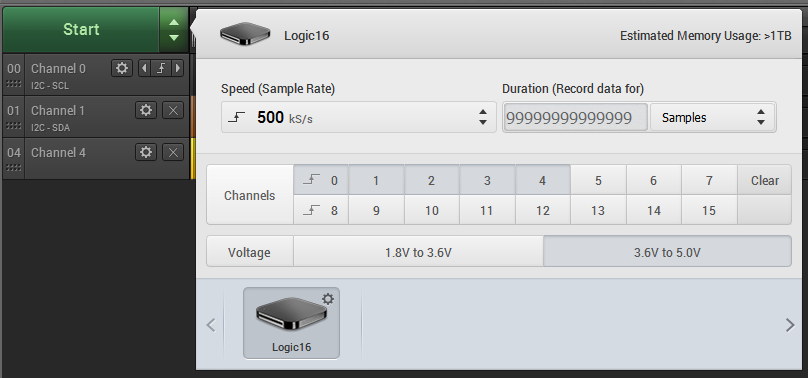Viewport: 808px width, 378px height.
Task: Click the green Start button
Action: tap(81, 30)
